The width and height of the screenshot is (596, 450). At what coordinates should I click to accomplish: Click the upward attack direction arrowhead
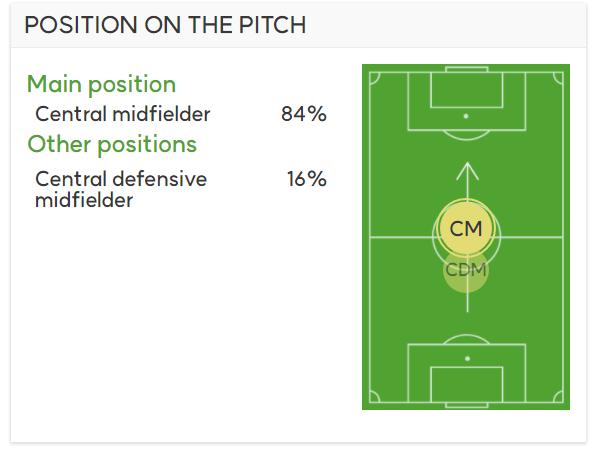point(468,171)
